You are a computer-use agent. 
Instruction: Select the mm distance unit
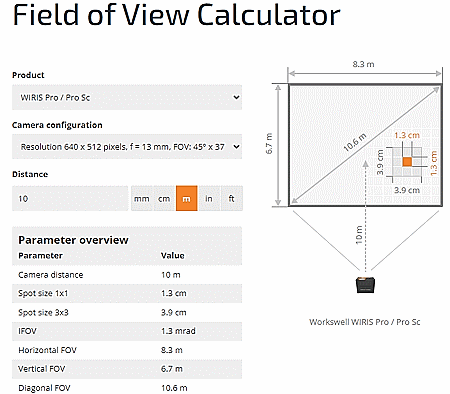click(142, 199)
